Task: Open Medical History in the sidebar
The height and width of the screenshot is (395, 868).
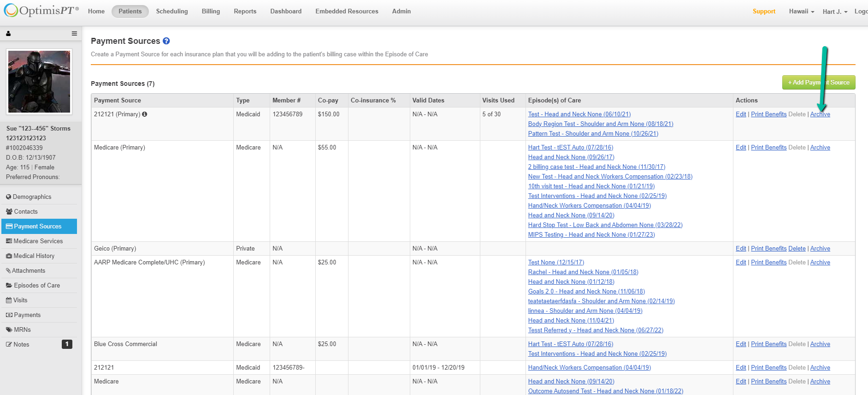Action: 34,256
